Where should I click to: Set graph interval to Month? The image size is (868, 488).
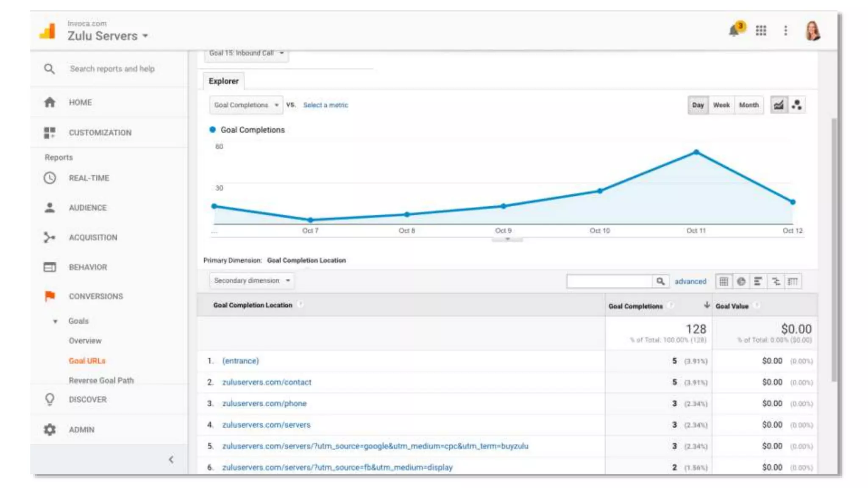click(748, 105)
